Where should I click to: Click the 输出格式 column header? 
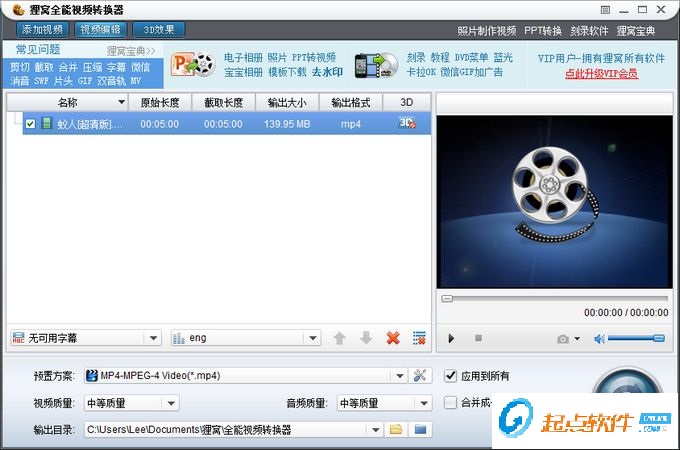click(351, 102)
